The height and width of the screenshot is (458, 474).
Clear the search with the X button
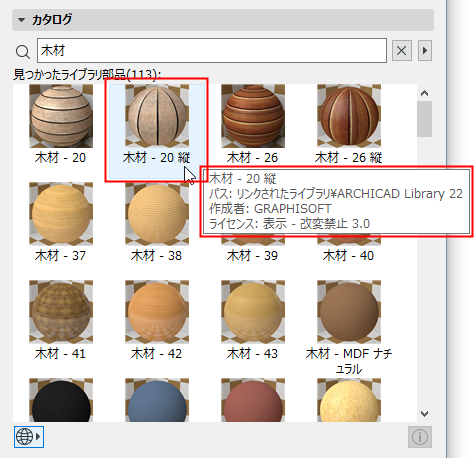click(x=401, y=51)
